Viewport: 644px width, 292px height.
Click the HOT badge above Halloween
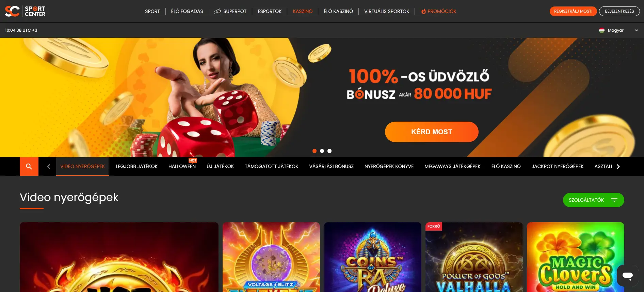pyautogui.click(x=193, y=160)
